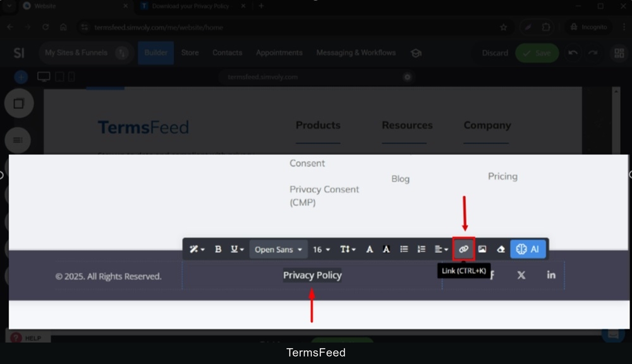Open the font size 16 dropdown
The width and height of the screenshot is (632, 364).
321,250
